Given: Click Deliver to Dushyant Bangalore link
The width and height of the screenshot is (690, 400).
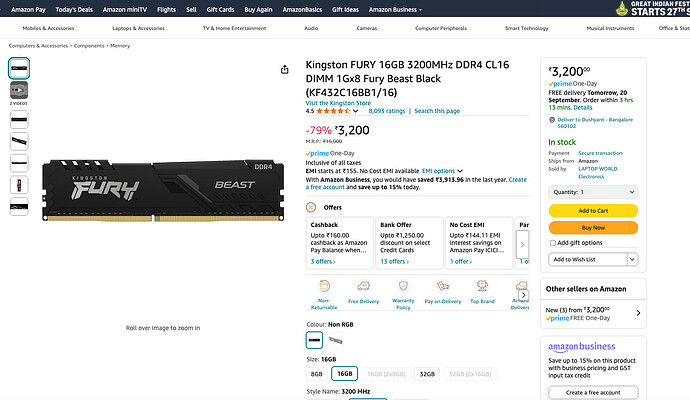Looking at the screenshot, I should click(595, 123).
